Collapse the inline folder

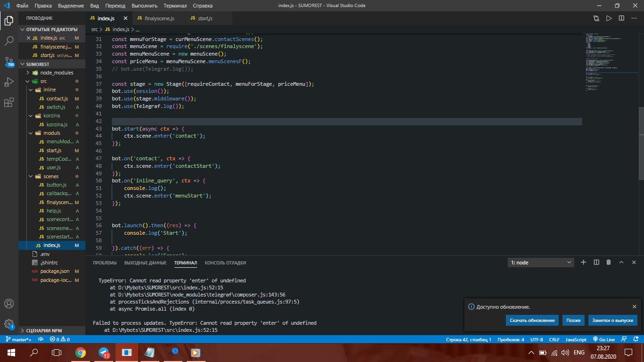point(52,90)
